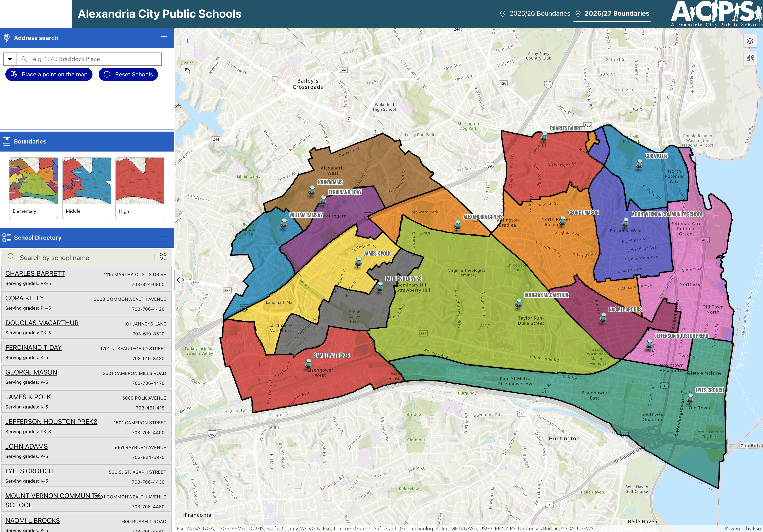This screenshot has height=532, width=763.
Task: Collapse the Address search panel
Action: pyautogui.click(x=164, y=36)
